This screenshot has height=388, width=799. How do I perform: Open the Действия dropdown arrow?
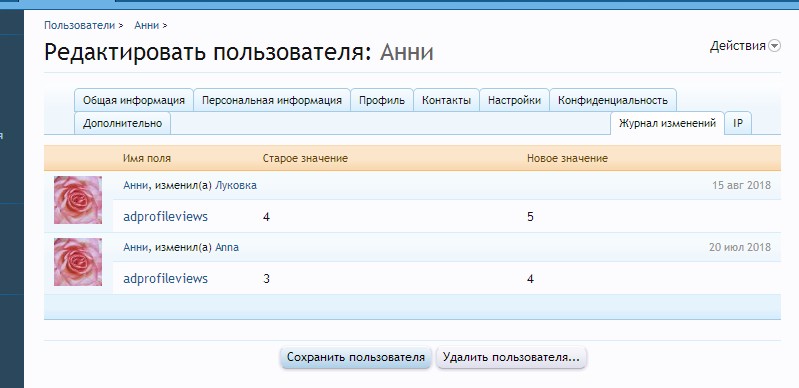click(x=774, y=46)
